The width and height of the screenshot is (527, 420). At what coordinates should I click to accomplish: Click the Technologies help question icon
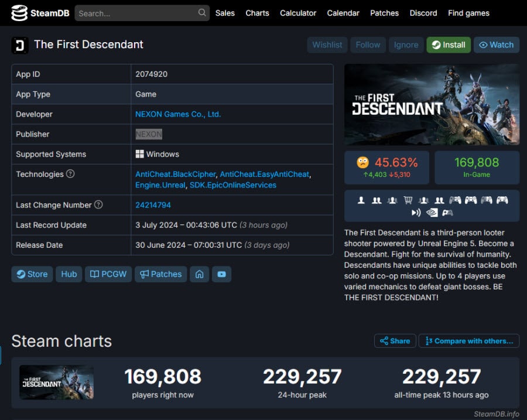70,174
